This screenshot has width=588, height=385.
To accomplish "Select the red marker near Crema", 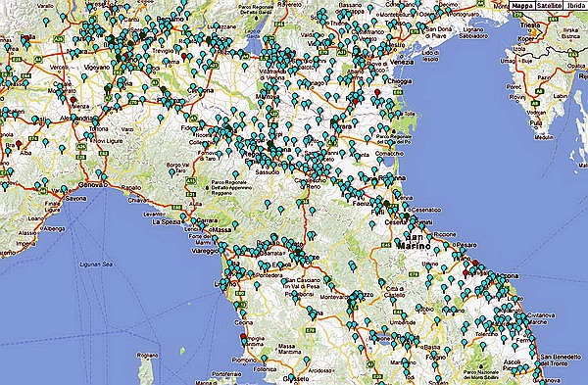I will coord(184,57).
